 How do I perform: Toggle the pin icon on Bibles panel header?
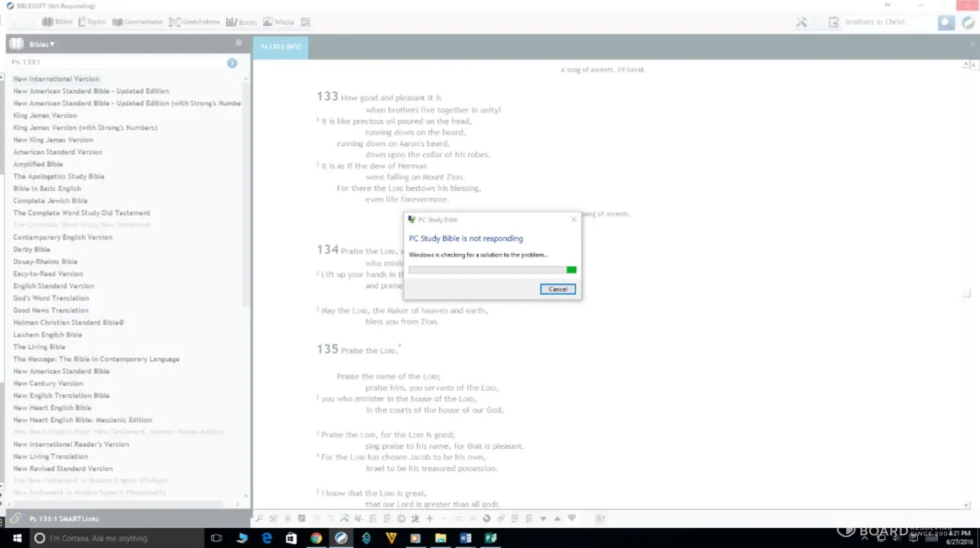(x=239, y=43)
